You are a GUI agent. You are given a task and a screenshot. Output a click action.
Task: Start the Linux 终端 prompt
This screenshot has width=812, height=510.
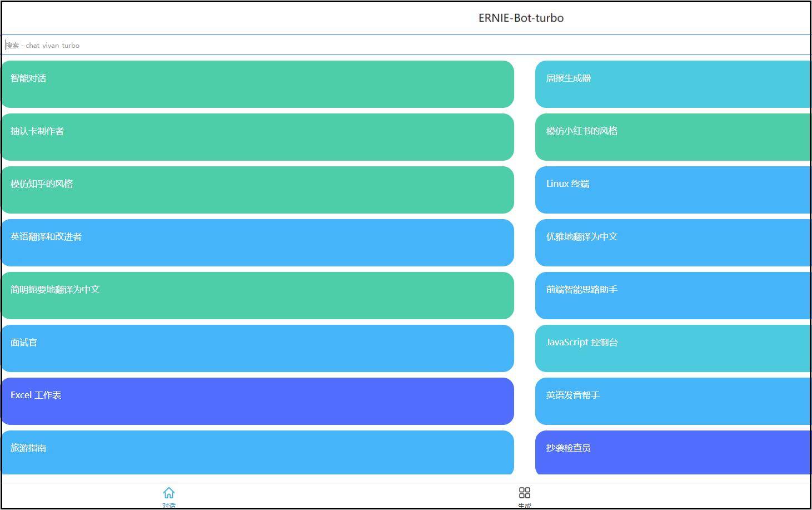click(672, 190)
